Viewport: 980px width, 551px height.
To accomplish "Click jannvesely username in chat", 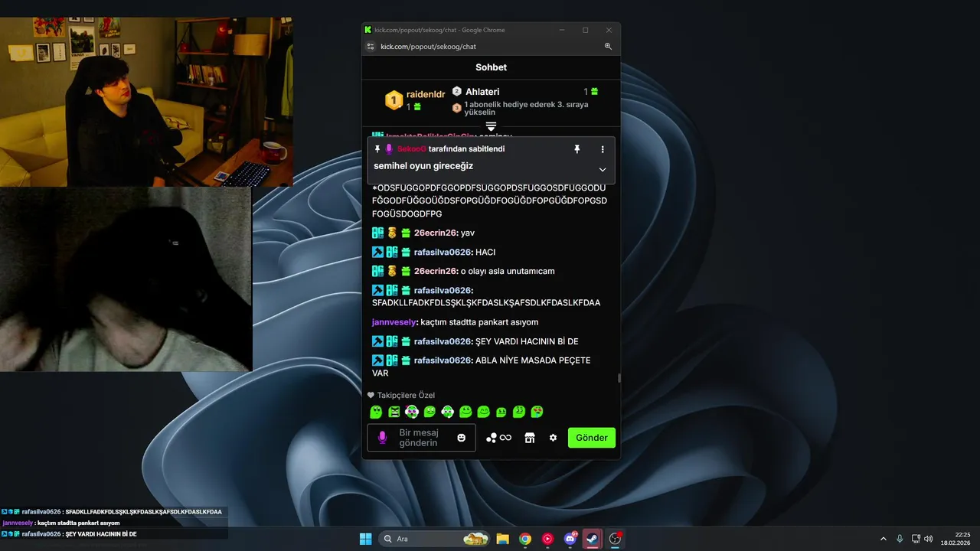I will coord(394,322).
